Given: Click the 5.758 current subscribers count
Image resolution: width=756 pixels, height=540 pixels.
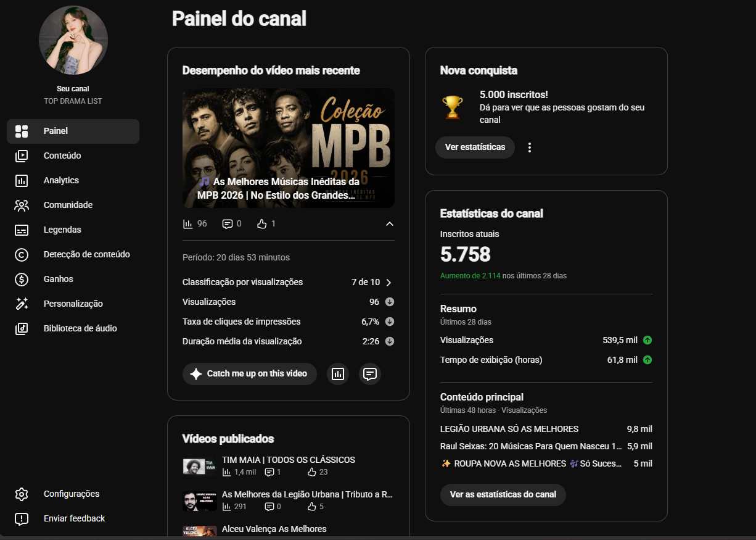Looking at the screenshot, I should [466, 254].
